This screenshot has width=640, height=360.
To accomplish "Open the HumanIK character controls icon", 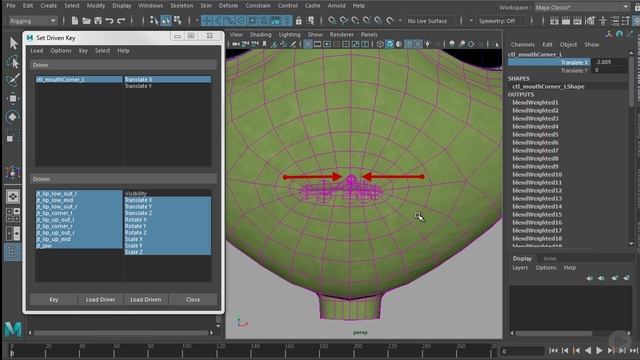I will [603, 21].
